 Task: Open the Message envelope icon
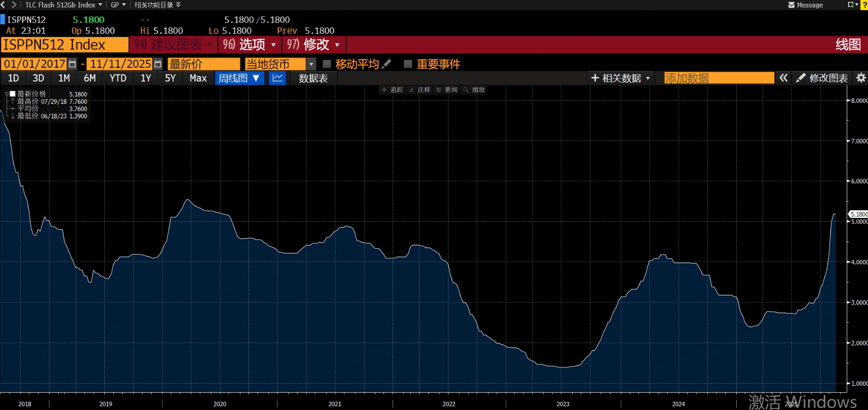tap(792, 5)
